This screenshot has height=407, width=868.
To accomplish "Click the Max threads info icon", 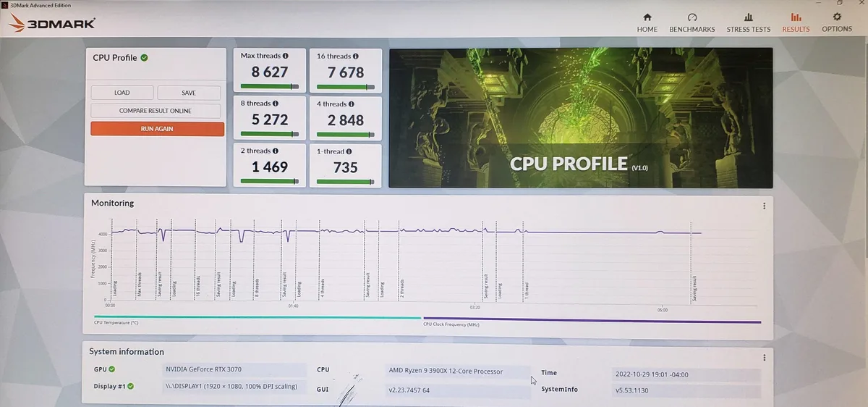I will [285, 56].
